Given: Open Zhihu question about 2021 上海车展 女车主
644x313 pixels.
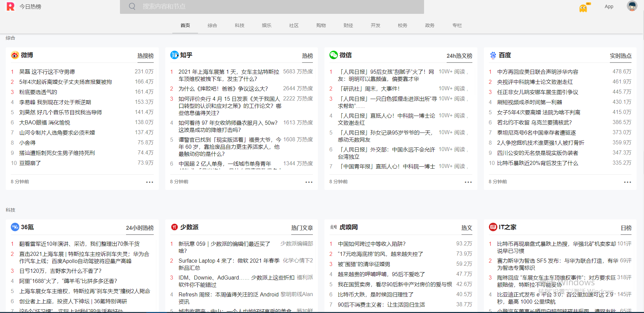Looking at the screenshot, I should point(229,75).
